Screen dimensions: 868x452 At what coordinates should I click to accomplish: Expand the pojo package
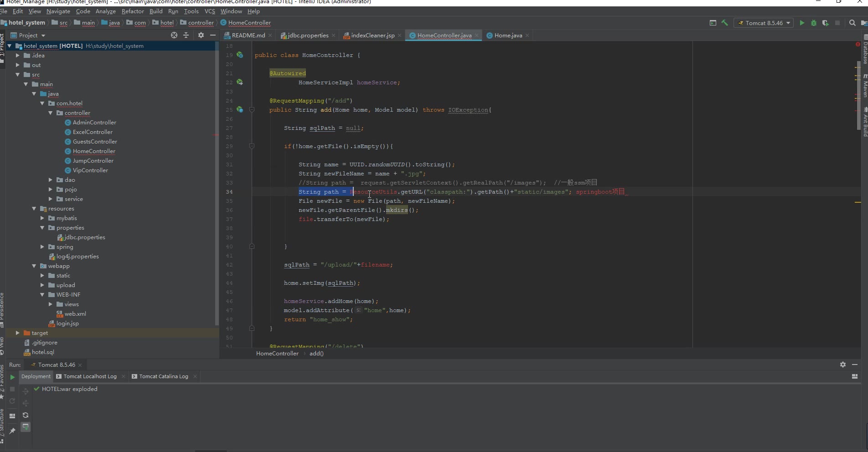(51, 189)
